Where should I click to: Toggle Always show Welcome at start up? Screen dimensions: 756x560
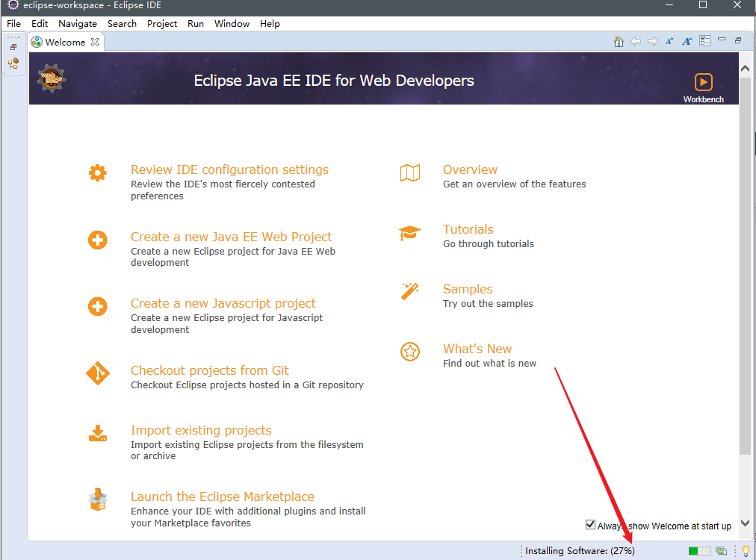click(590, 525)
